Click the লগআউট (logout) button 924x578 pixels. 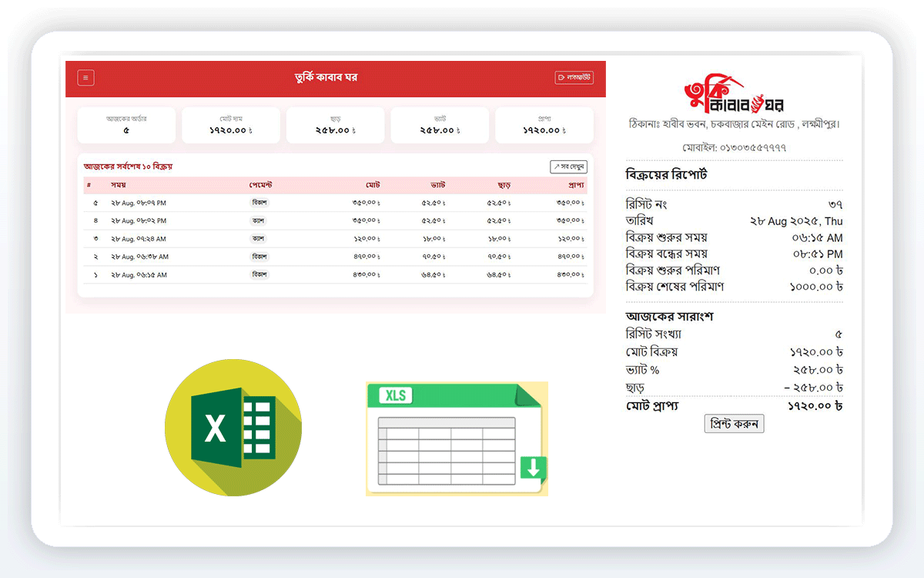574,78
